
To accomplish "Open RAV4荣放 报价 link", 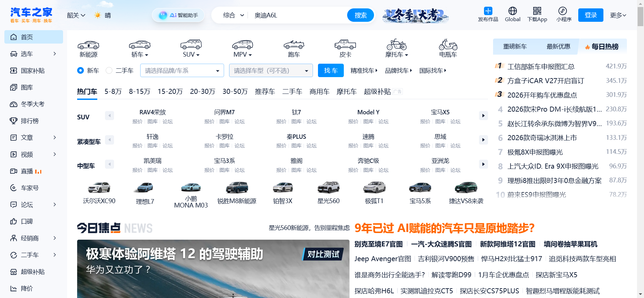I will tap(137, 122).
